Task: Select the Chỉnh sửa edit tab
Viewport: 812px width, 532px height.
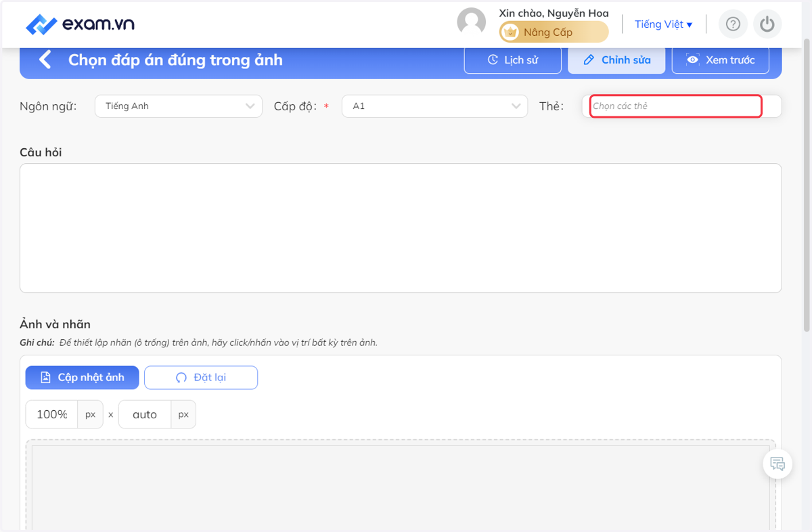Action: (616, 60)
